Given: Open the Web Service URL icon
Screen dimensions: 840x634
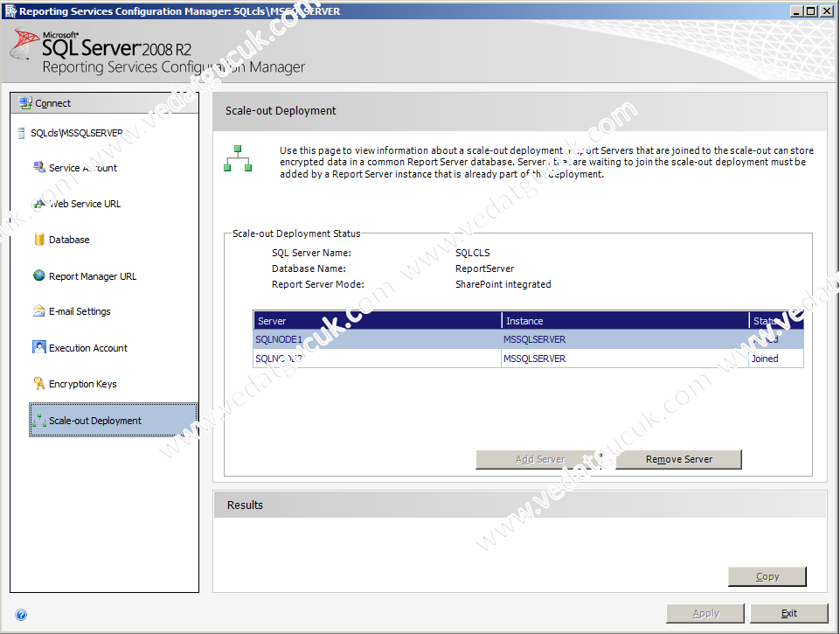Looking at the screenshot, I should pyautogui.click(x=39, y=204).
